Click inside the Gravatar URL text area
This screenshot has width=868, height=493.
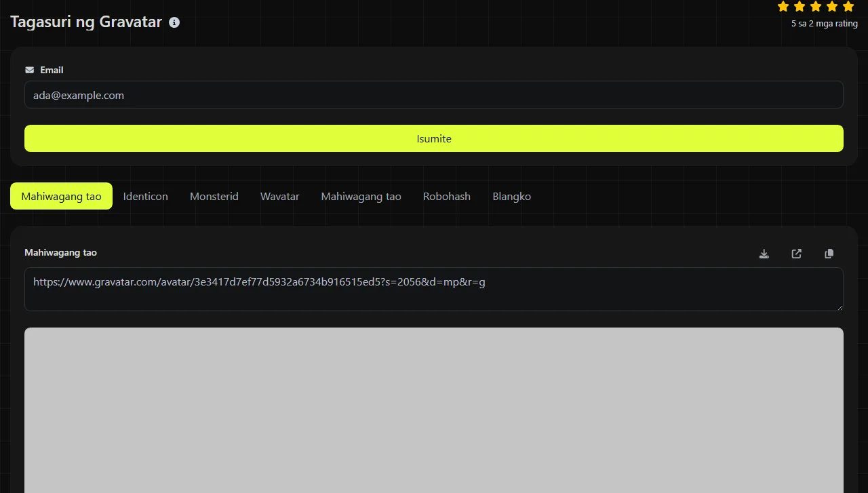[434, 289]
